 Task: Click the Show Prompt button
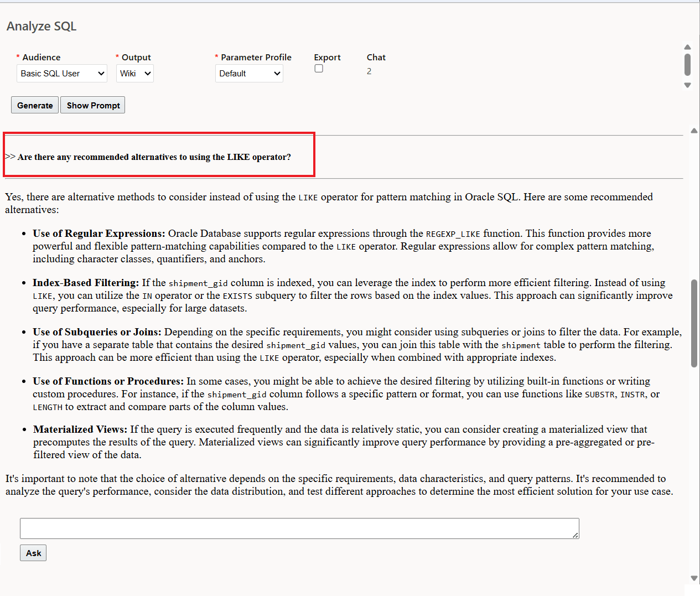pos(93,105)
